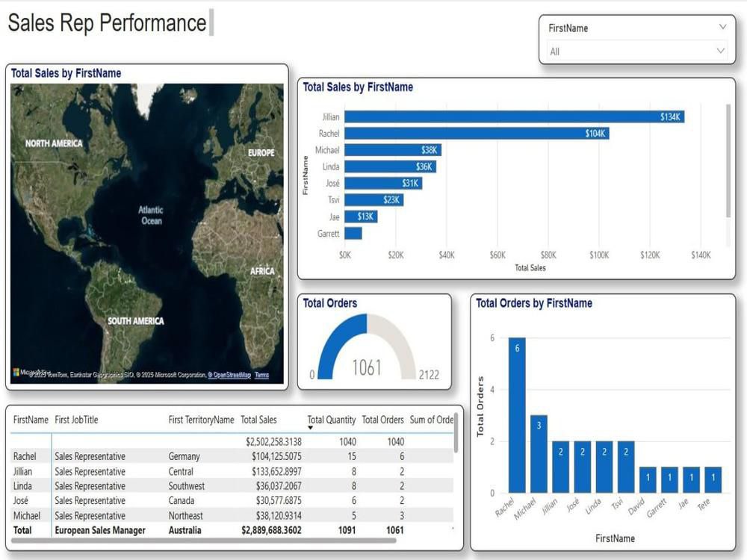This screenshot has width=747, height=560.
Task: Click Jillian's column in Total Orders chart
Action: point(561,467)
